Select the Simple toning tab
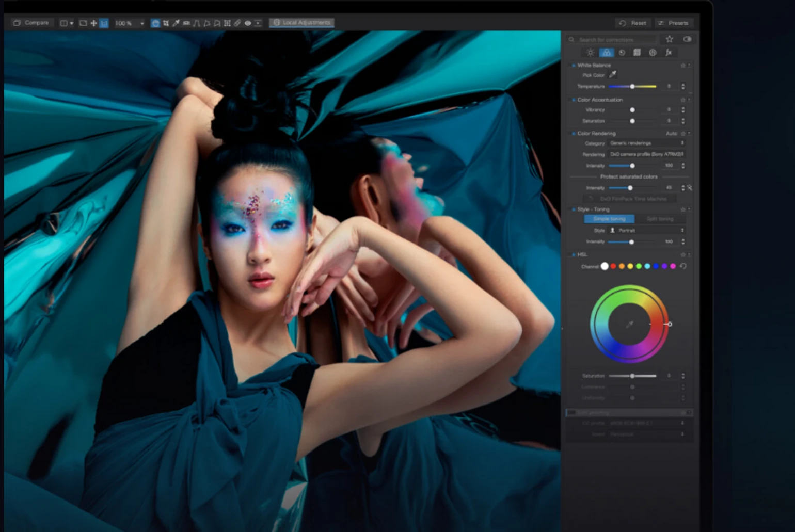 coord(609,219)
